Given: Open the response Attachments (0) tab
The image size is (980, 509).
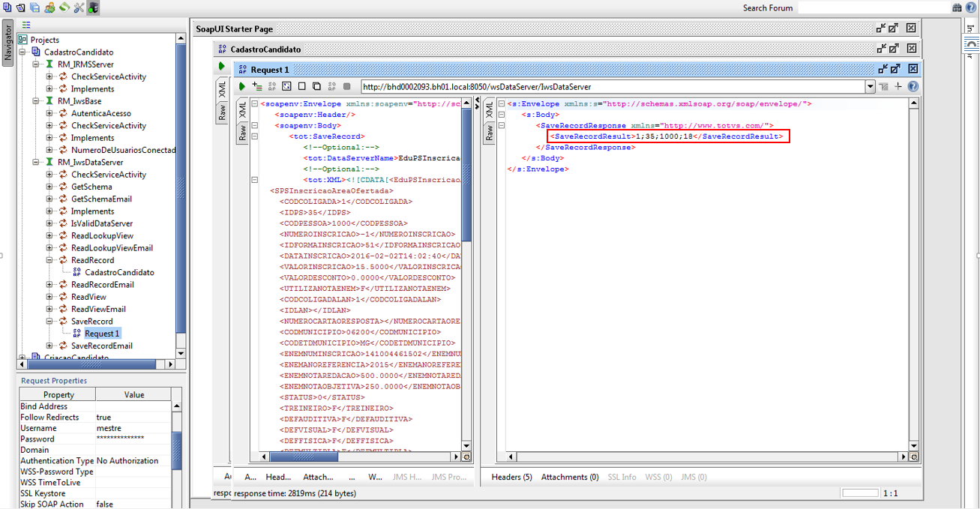Looking at the screenshot, I should 570,477.
